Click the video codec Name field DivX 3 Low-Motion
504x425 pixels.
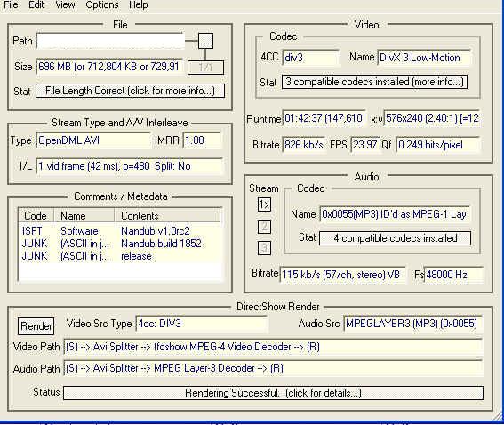click(x=424, y=58)
